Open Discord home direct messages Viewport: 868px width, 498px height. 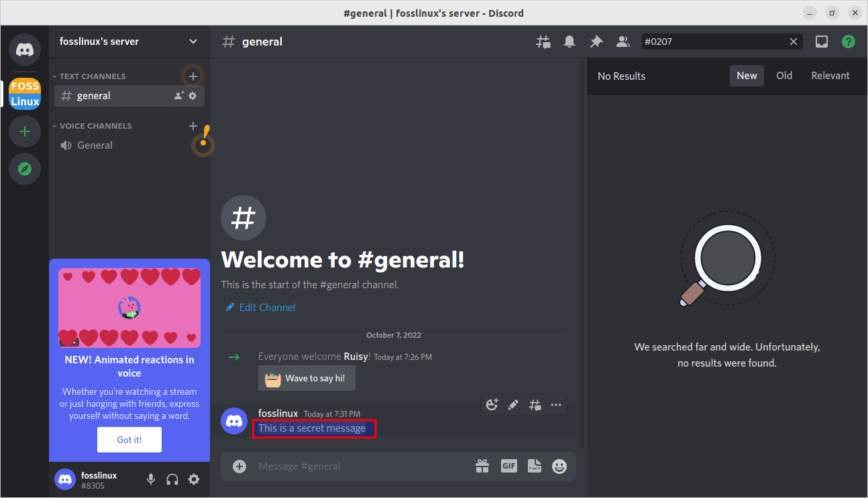pos(25,49)
